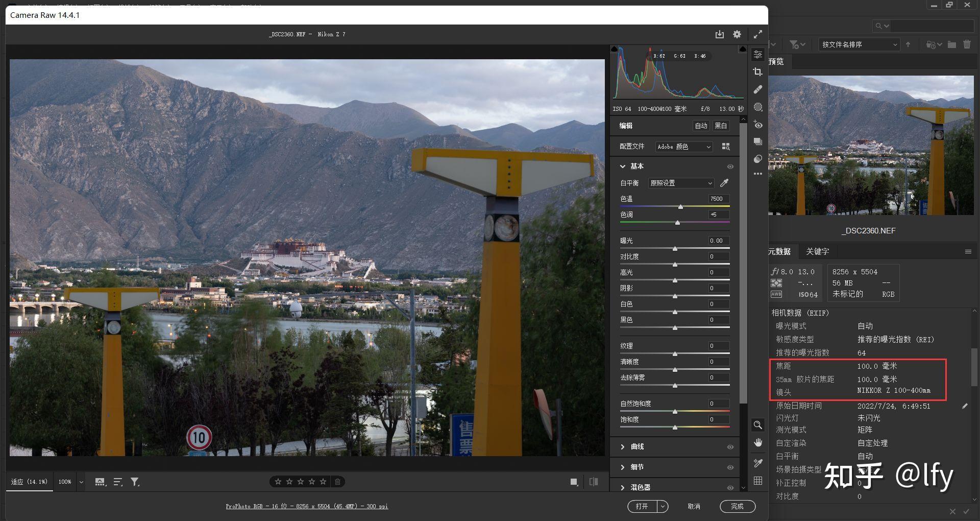
Task: Toggle shadow clipping warning in histogram
Action: [x=615, y=49]
